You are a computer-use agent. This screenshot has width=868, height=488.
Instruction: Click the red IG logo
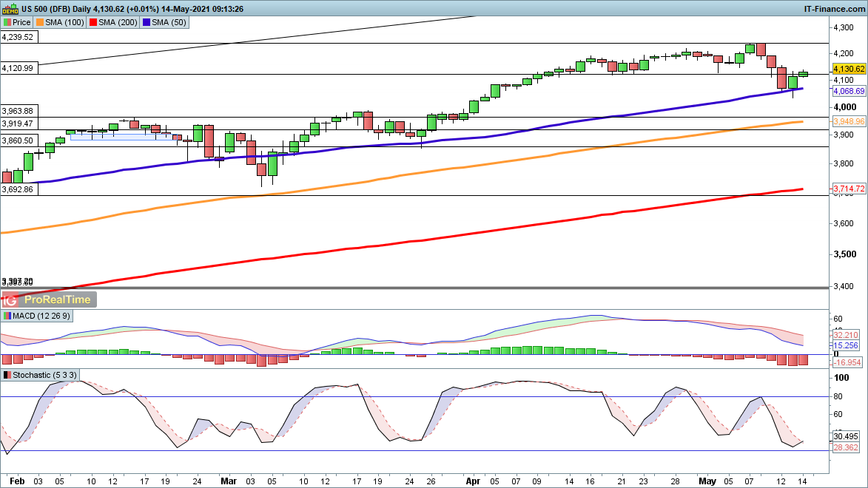click(10, 299)
